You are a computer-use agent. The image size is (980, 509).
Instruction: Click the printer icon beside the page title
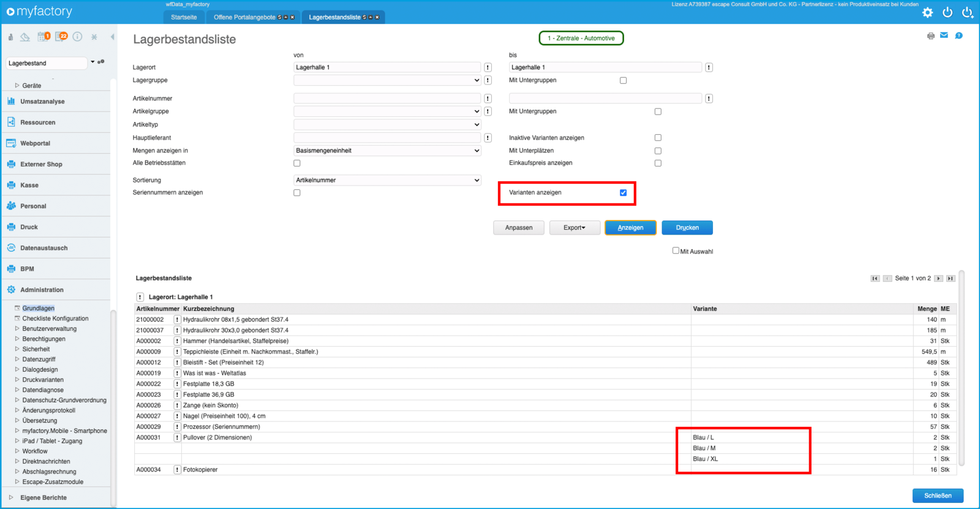(930, 36)
